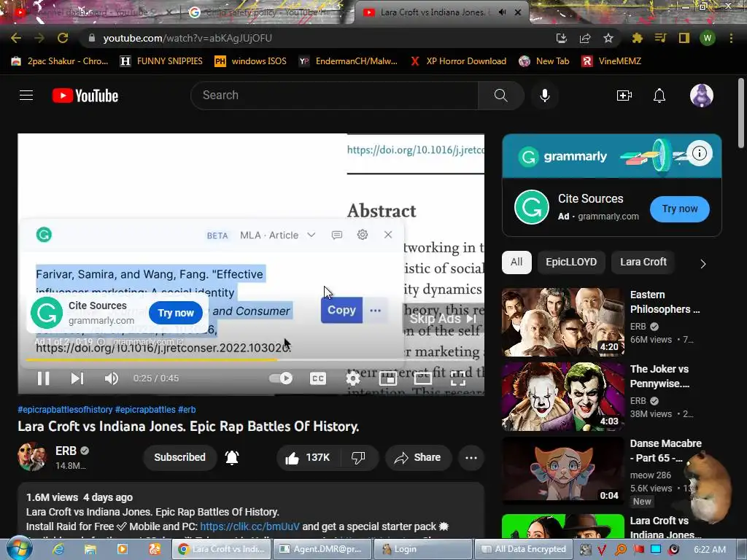747x560 pixels.
Task: Open the ad info icon on the Grammarly banner
Action: tap(700, 153)
